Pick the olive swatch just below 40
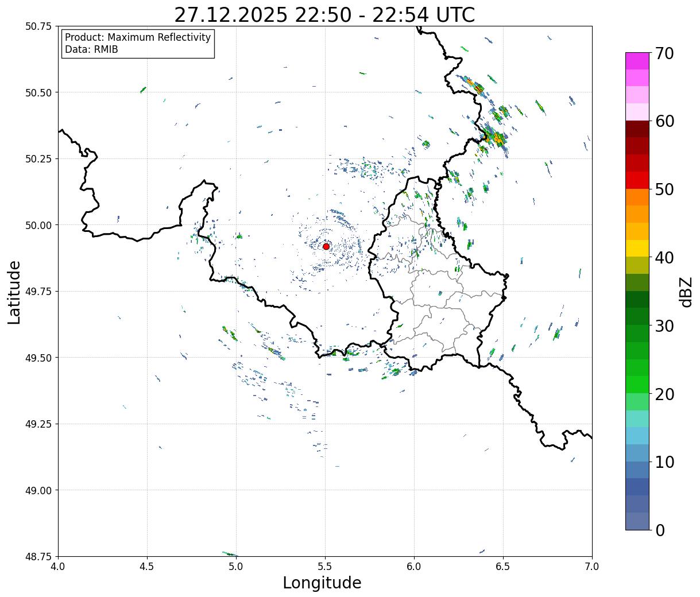Screen dimensions: 700x597 coord(637,266)
